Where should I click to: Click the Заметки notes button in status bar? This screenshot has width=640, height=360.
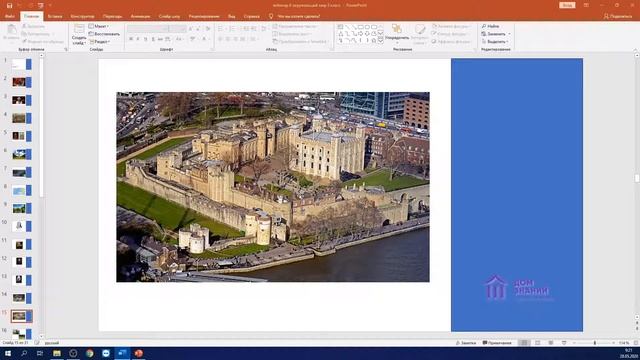click(466, 343)
